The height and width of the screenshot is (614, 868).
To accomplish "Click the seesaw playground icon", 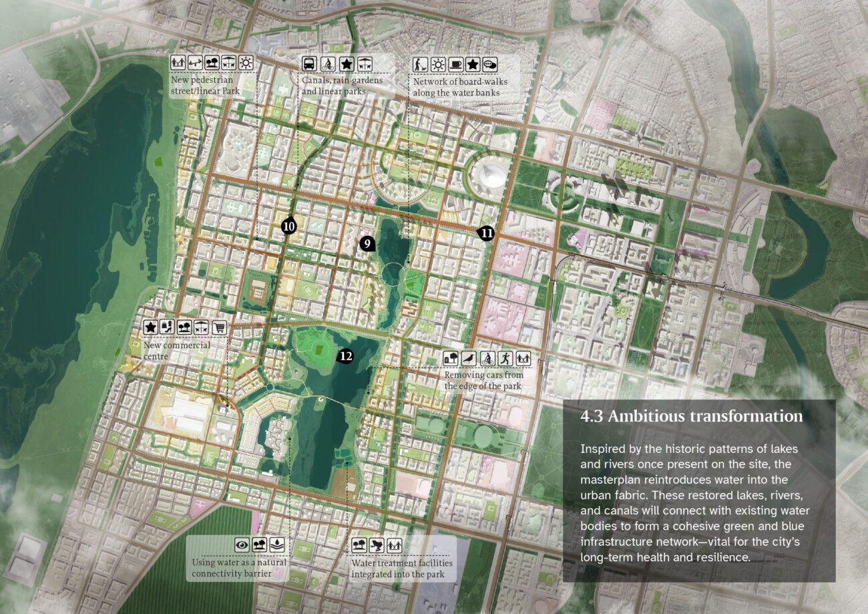I will 195,63.
